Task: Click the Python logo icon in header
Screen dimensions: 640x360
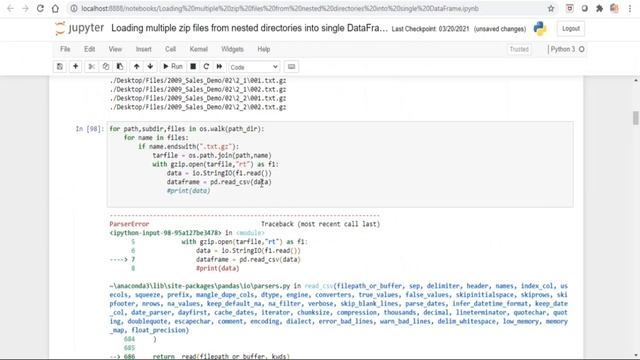Action: 540,29
